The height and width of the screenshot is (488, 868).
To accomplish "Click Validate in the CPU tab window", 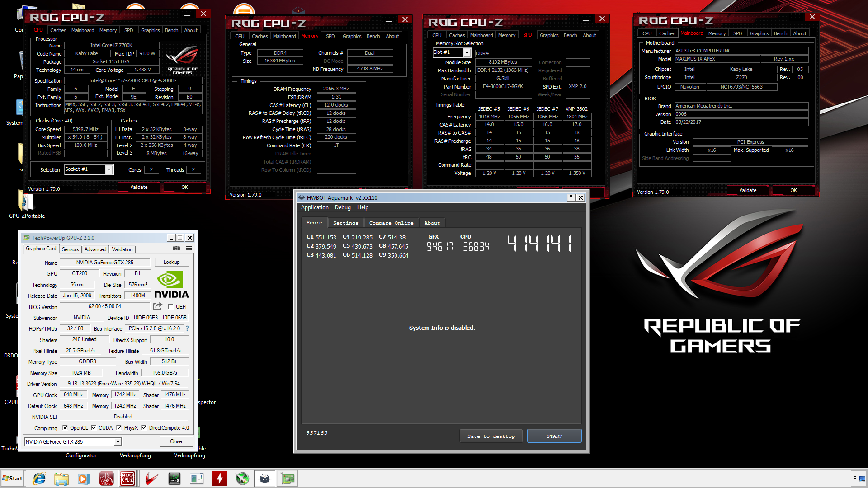I will 139,187.
